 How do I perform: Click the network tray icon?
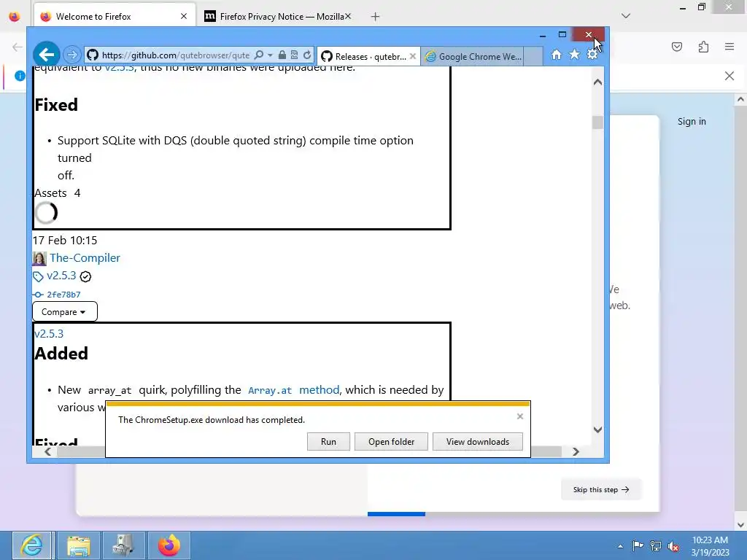(656, 546)
